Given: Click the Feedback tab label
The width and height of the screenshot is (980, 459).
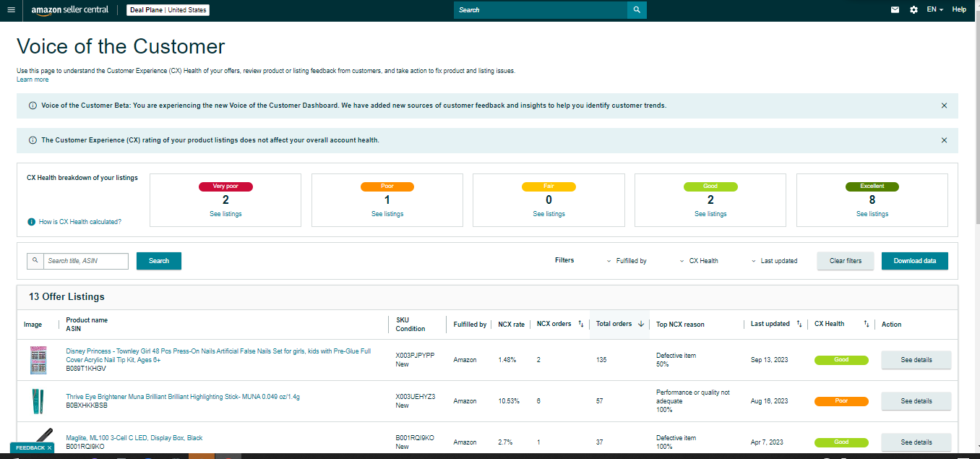Looking at the screenshot, I should point(30,448).
